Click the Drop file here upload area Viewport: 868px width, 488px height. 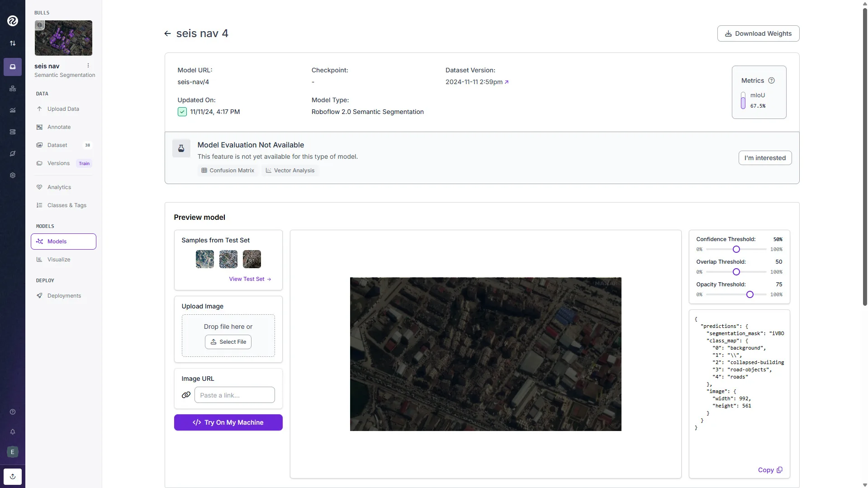coord(228,336)
